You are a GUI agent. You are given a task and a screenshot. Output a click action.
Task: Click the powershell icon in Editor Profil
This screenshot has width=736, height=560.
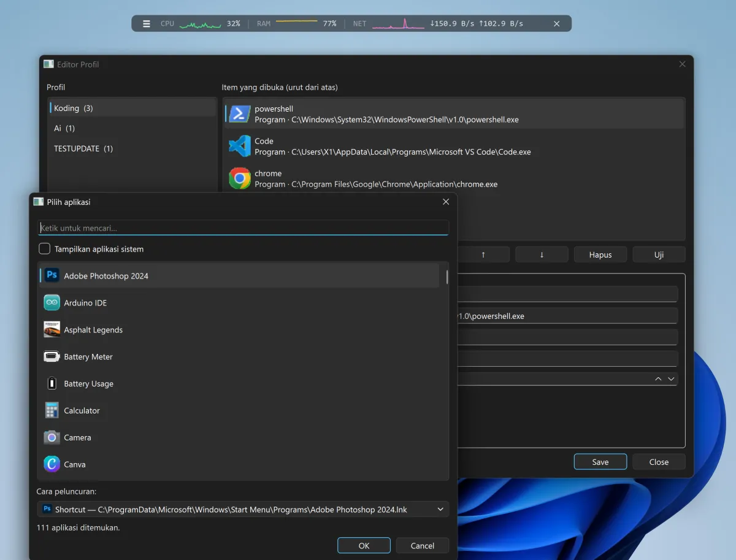(x=240, y=114)
